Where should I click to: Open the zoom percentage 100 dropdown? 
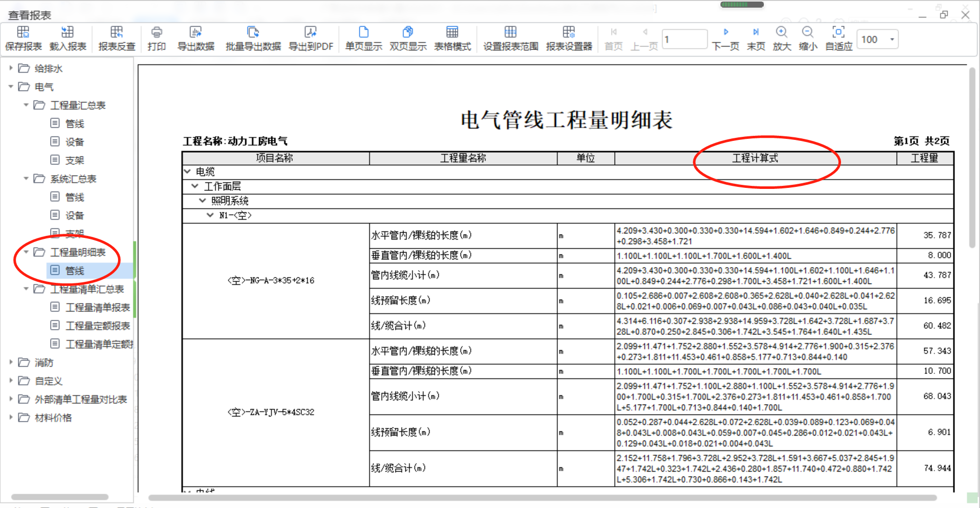892,39
